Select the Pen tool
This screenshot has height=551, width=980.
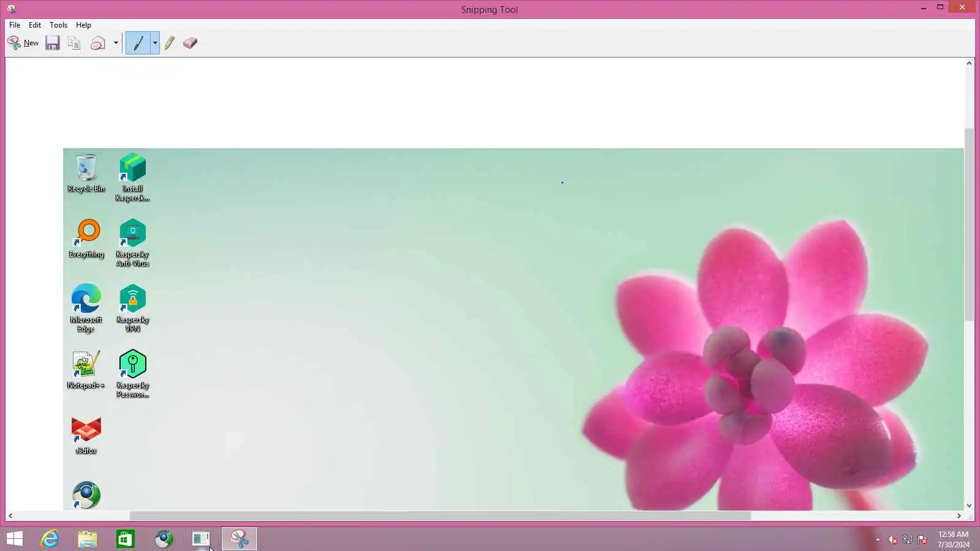click(138, 43)
